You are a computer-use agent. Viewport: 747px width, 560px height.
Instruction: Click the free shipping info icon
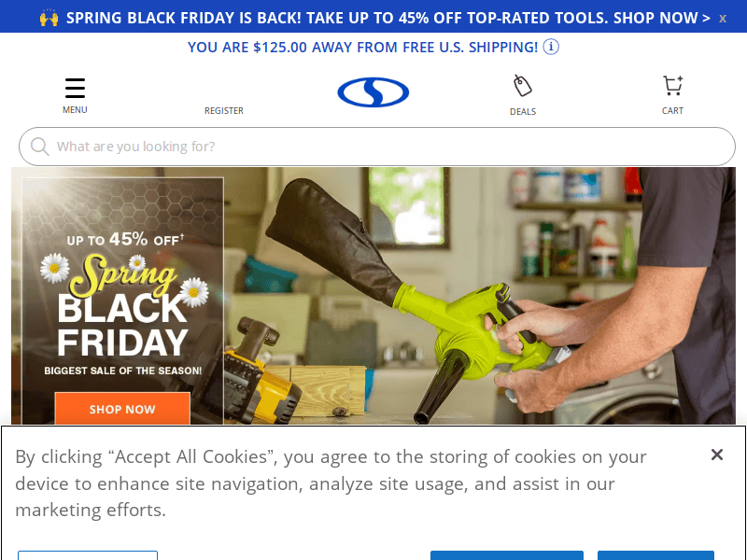(x=551, y=48)
